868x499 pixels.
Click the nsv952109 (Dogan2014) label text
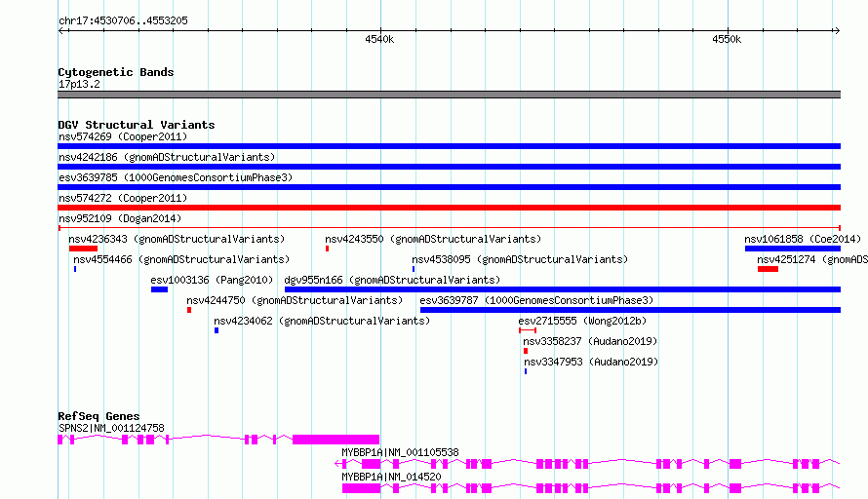click(x=120, y=218)
